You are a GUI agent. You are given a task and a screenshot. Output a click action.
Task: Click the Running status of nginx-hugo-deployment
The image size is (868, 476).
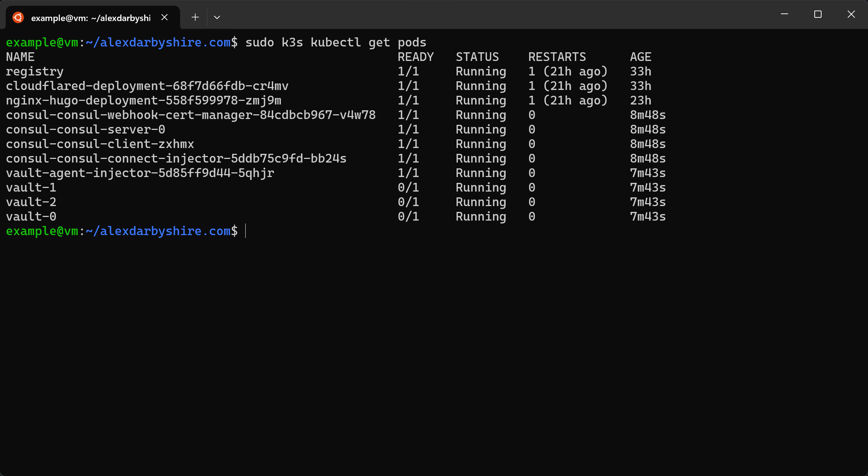tap(481, 100)
